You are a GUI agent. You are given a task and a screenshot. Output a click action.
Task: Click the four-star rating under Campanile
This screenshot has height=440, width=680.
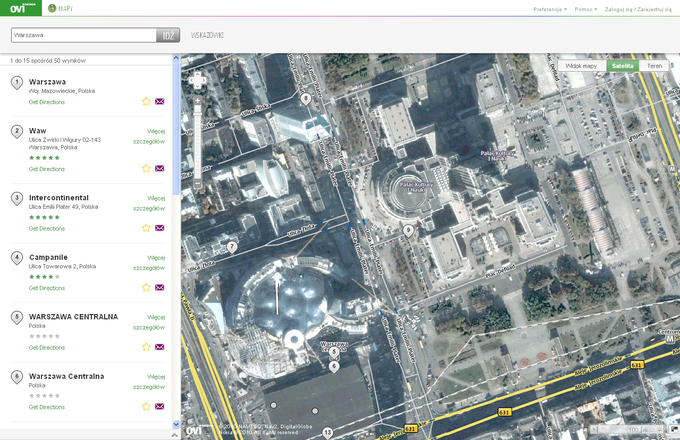[44, 277]
